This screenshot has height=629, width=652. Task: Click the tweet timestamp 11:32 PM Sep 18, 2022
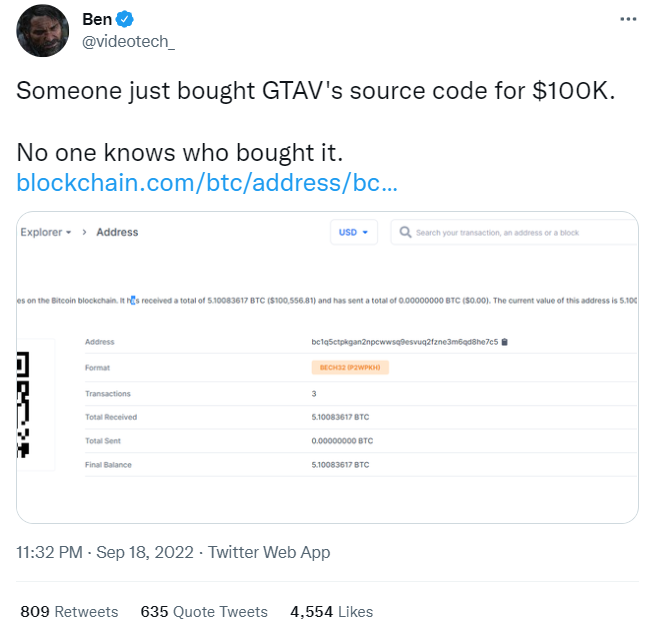[x=106, y=552]
